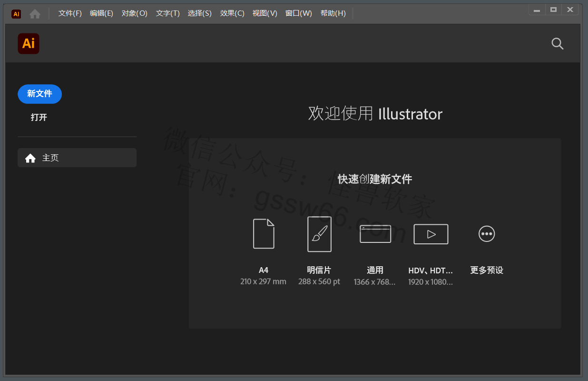The height and width of the screenshot is (381, 588).
Task: Minimize the Illustrator window
Action: [x=537, y=10]
